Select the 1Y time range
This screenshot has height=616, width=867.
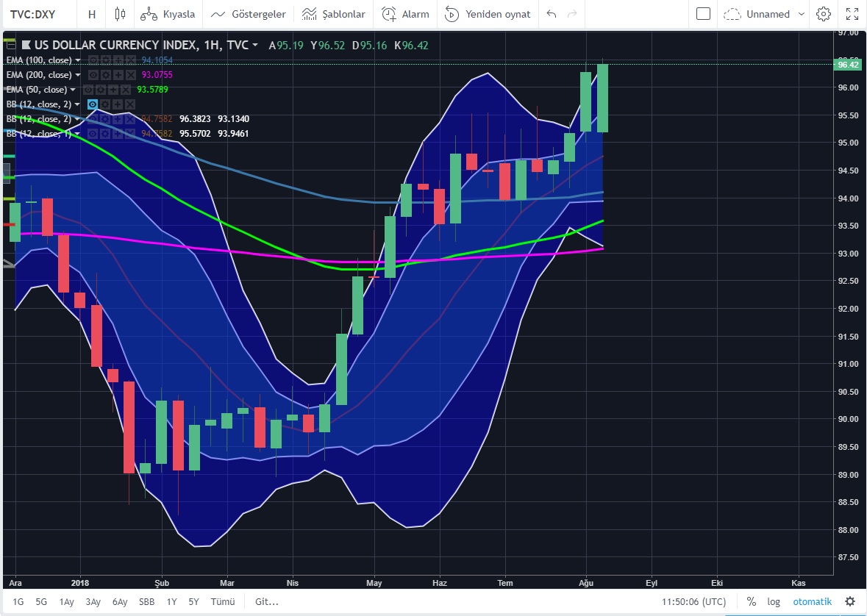coord(172,601)
